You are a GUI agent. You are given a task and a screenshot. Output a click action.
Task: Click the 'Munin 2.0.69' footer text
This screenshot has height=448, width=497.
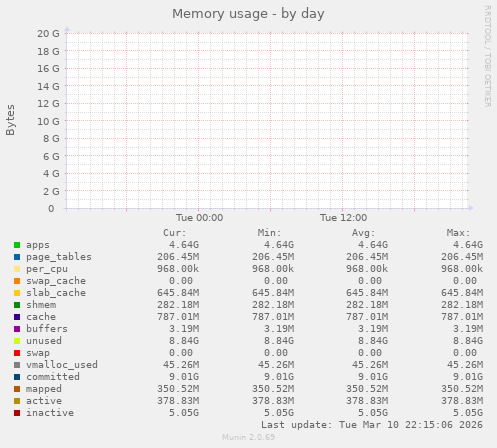[248, 437]
